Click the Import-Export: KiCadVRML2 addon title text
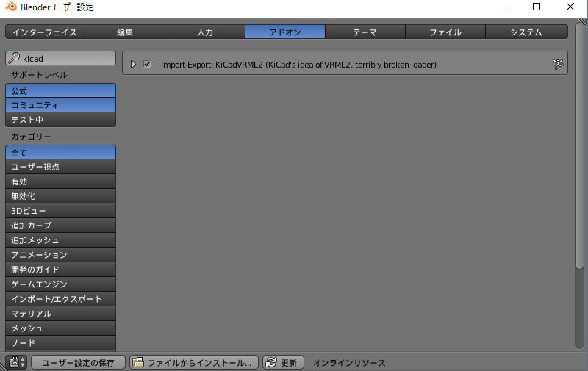The image size is (588, 371). pyautogui.click(x=298, y=65)
